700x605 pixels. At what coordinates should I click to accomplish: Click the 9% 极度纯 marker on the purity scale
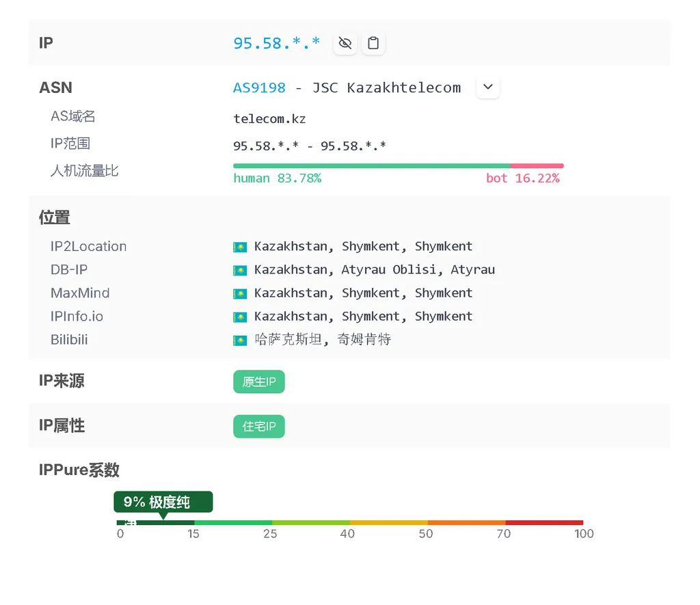pos(163,501)
